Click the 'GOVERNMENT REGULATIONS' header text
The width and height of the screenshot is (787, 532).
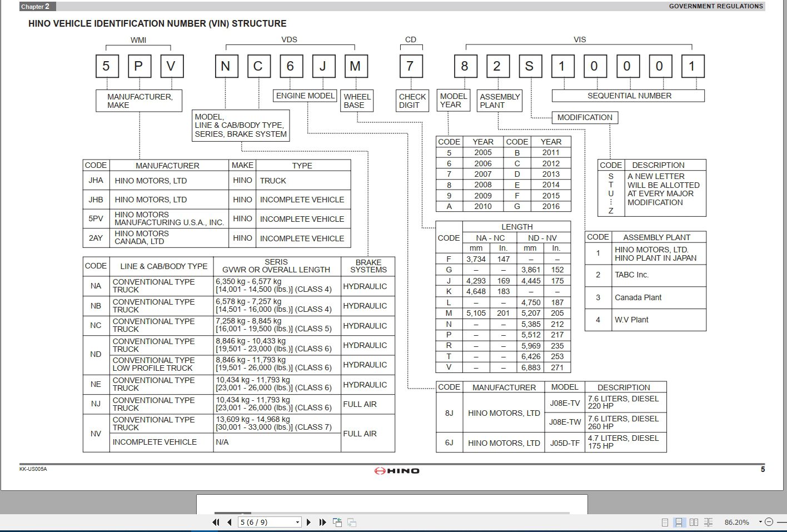coord(716,6)
